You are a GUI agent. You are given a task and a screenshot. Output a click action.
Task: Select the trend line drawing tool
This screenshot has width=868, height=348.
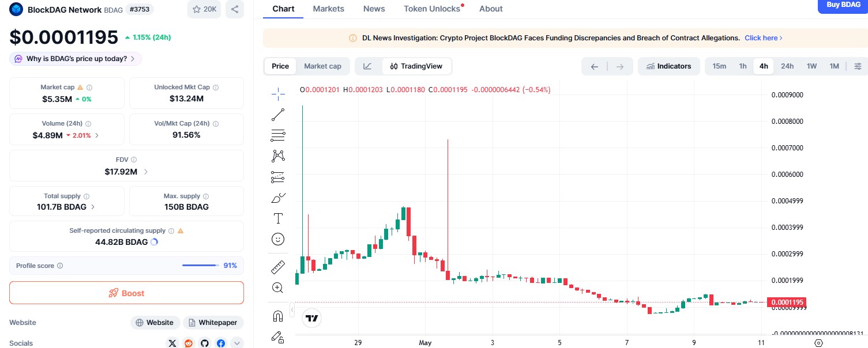(x=278, y=115)
